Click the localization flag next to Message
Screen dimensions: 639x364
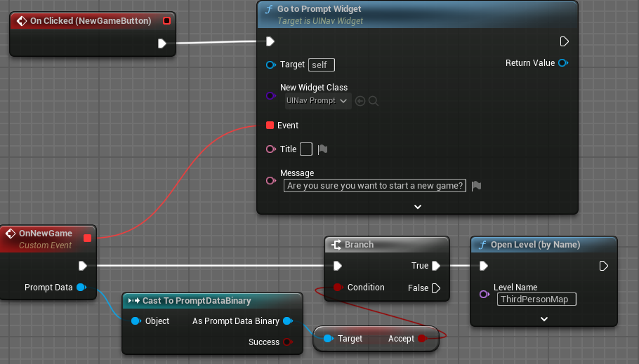pos(476,186)
